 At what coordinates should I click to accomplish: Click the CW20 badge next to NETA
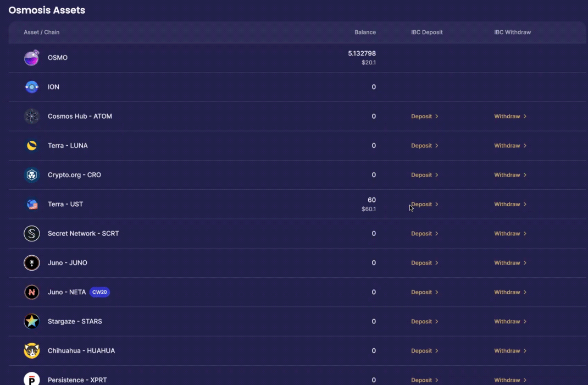point(100,292)
